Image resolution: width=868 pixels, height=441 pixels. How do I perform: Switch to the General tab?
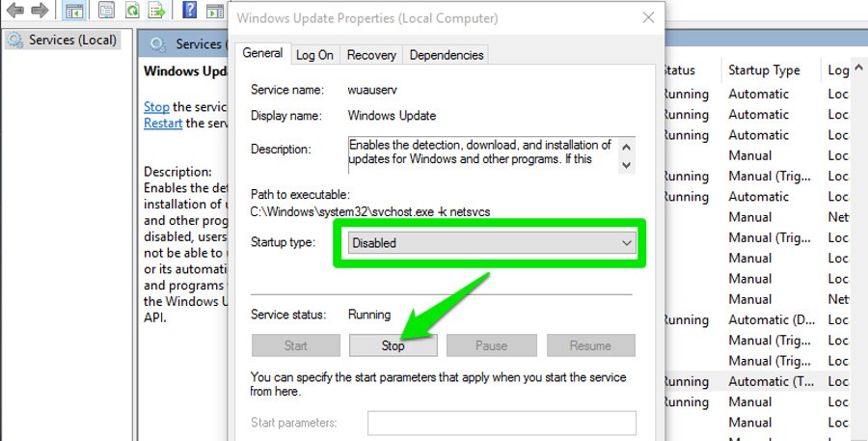pos(262,53)
